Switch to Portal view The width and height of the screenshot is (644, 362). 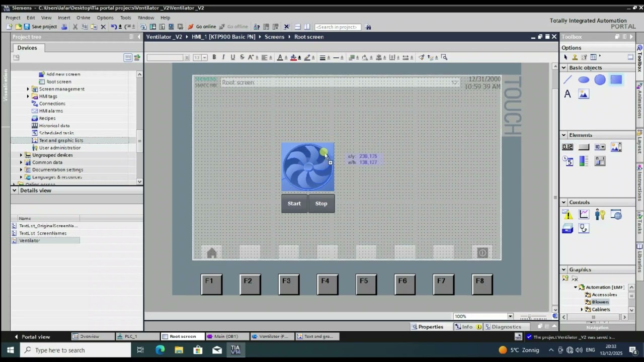click(32, 337)
